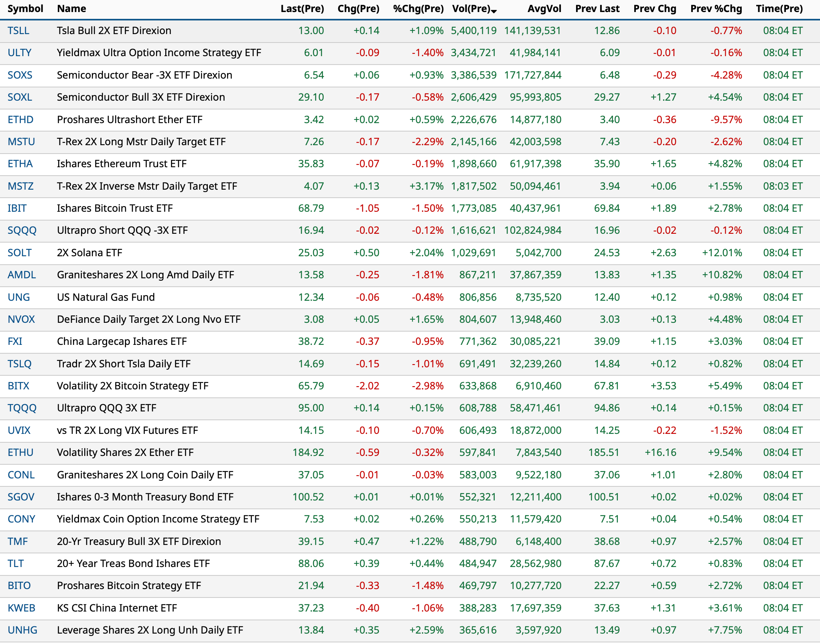Click the KWEB ticker link
820x644 pixels.
(22, 608)
